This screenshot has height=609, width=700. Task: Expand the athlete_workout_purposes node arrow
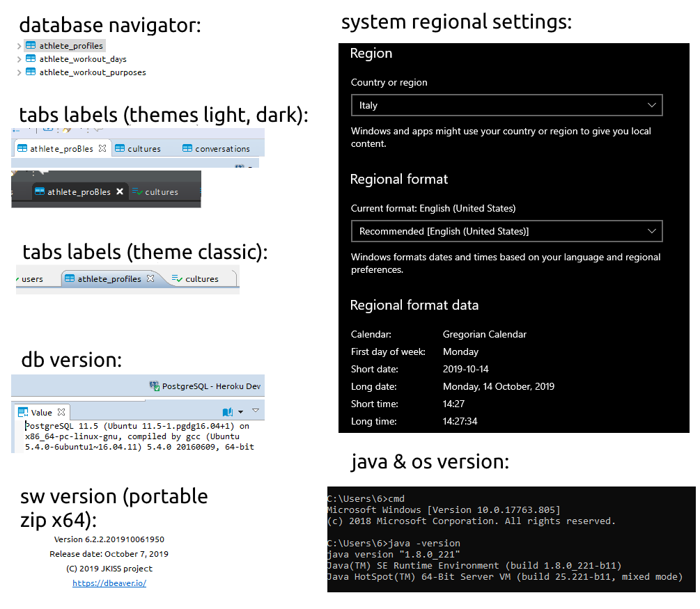click(x=20, y=72)
